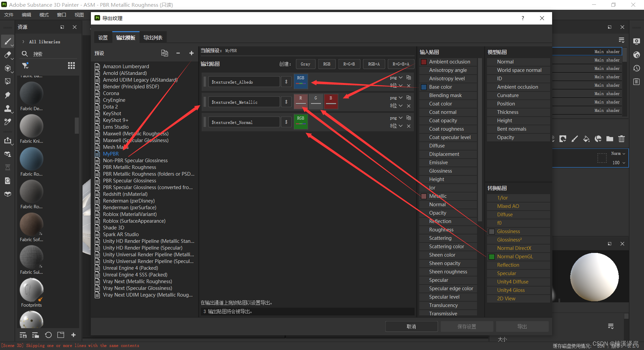Open the assets filter dropdown
The width and height of the screenshot is (644, 350).
pos(25,65)
